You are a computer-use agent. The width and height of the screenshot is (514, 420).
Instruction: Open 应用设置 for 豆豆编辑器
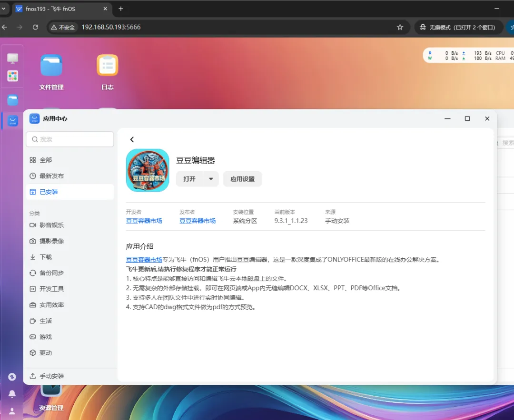coord(242,179)
